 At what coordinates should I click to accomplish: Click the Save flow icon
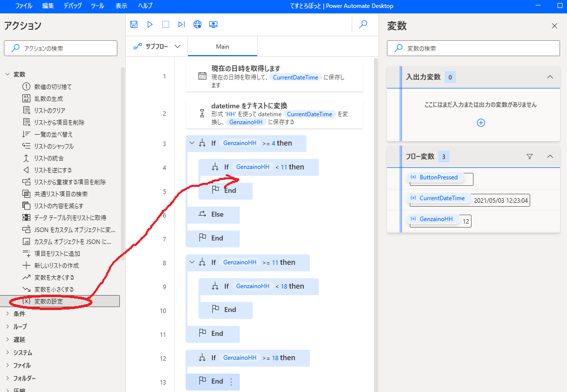(x=134, y=24)
